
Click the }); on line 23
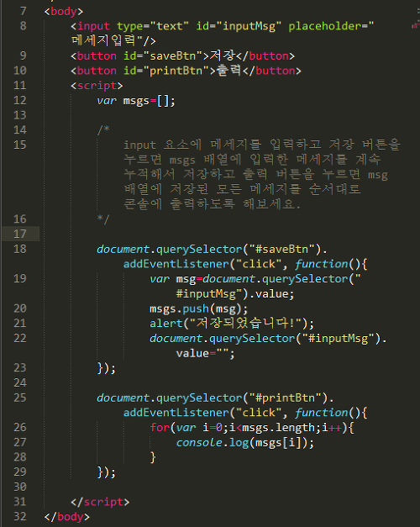point(107,368)
